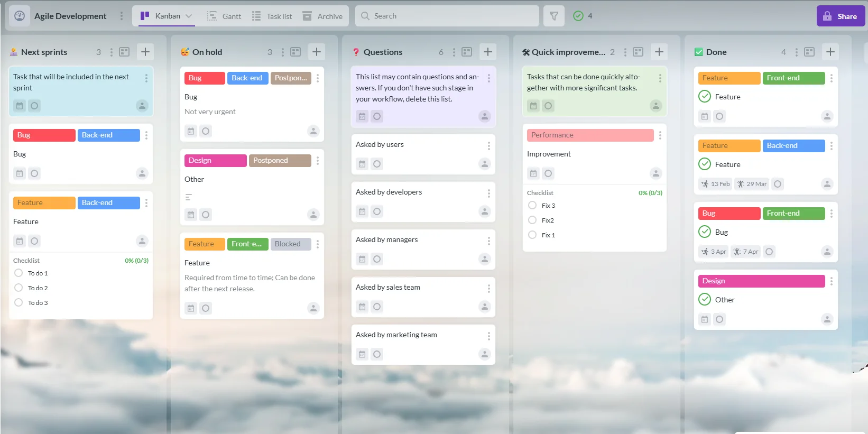The height and width of the screenshot is (434, 868).
Task: Click the Next sprints list title
Action: (x=44, y=52)
